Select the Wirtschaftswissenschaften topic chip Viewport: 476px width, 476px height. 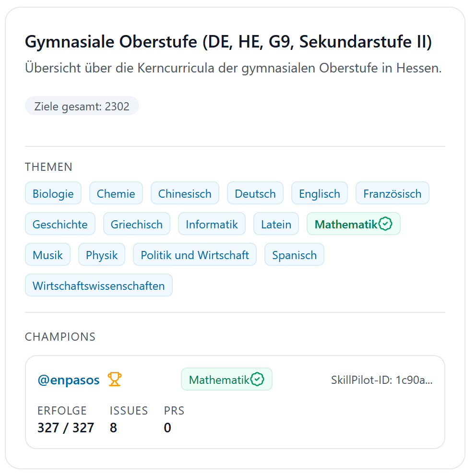98,285
